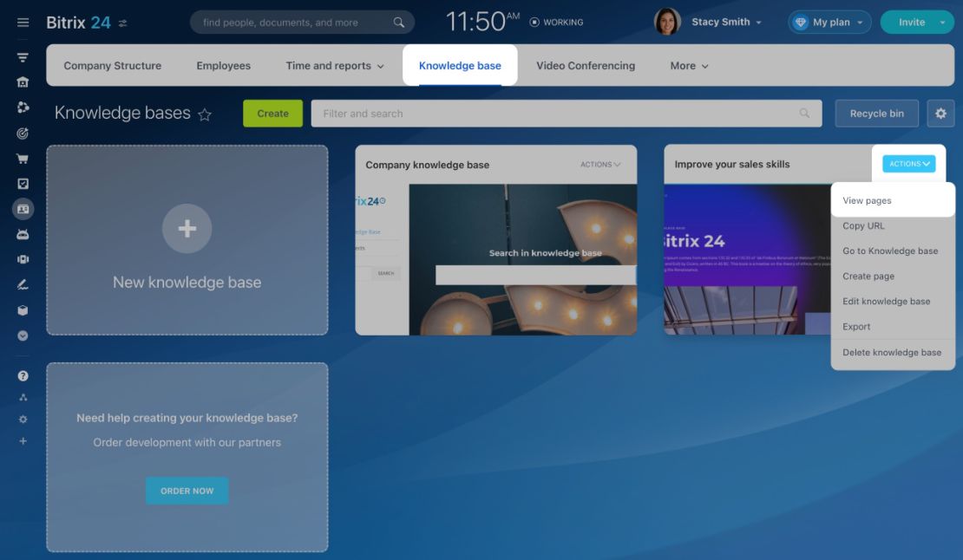Open the hamburger menu icon
This screenshot has height=560, width=963.
(23, 23)
